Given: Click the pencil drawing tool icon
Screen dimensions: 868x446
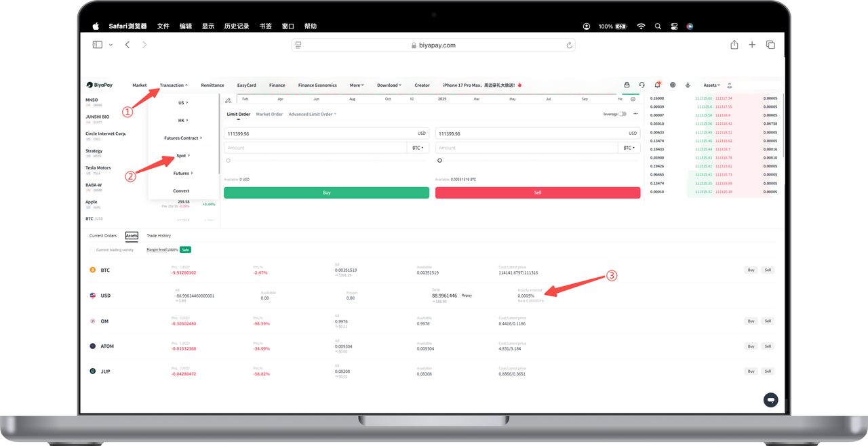Looking at the screenshot, I should pos(229,100).
